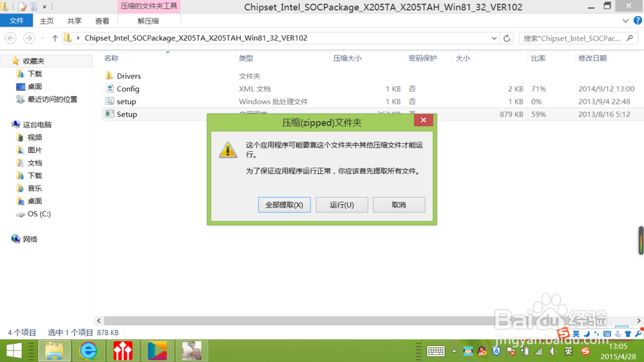Click the quick access properties icon in the title bar
The height and width of the screenshot is (362, 644).
(22, 6)
